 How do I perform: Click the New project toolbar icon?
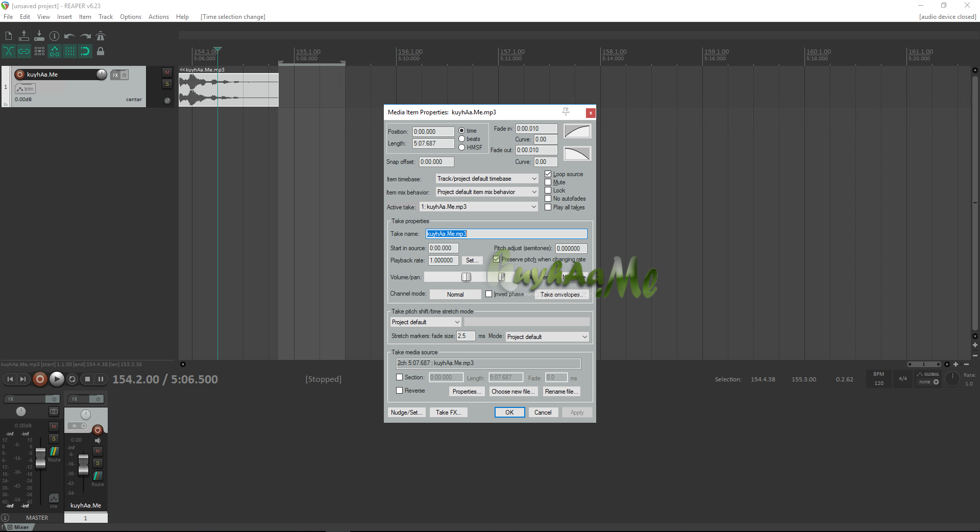[9, 36]
